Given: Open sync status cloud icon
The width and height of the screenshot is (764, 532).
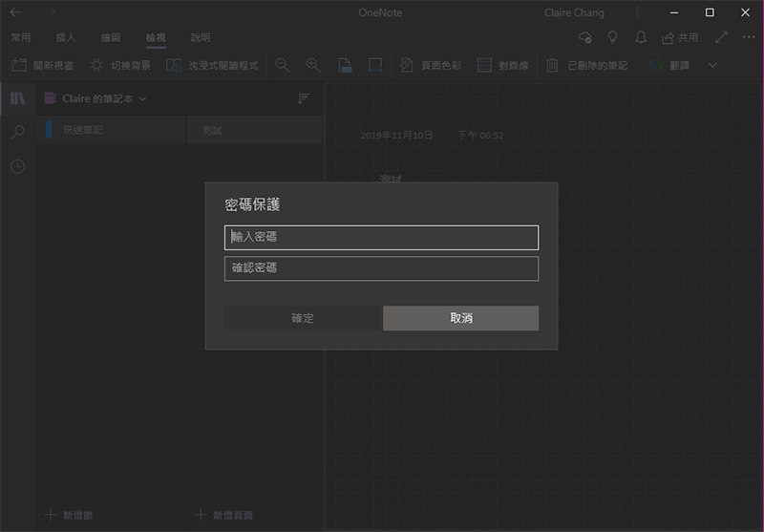Looking at the screenshot, I should pyautogui.click(x=585, y=37).
